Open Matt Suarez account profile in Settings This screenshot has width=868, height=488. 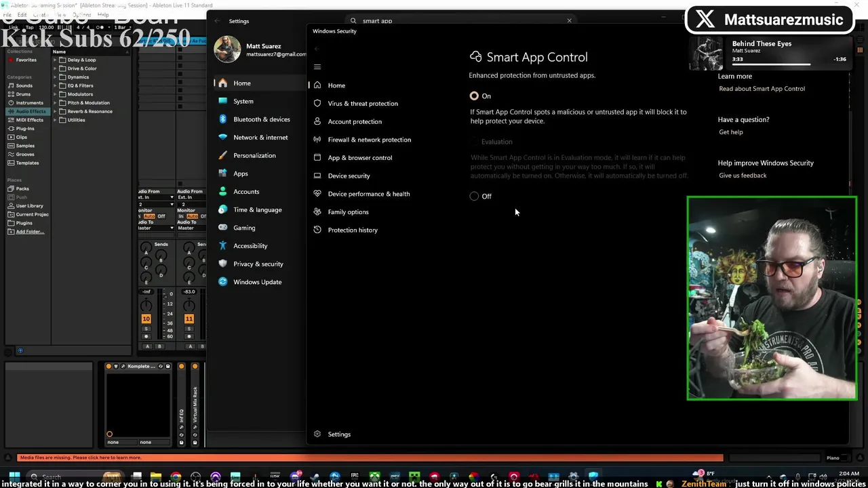(x=260, y=49)
